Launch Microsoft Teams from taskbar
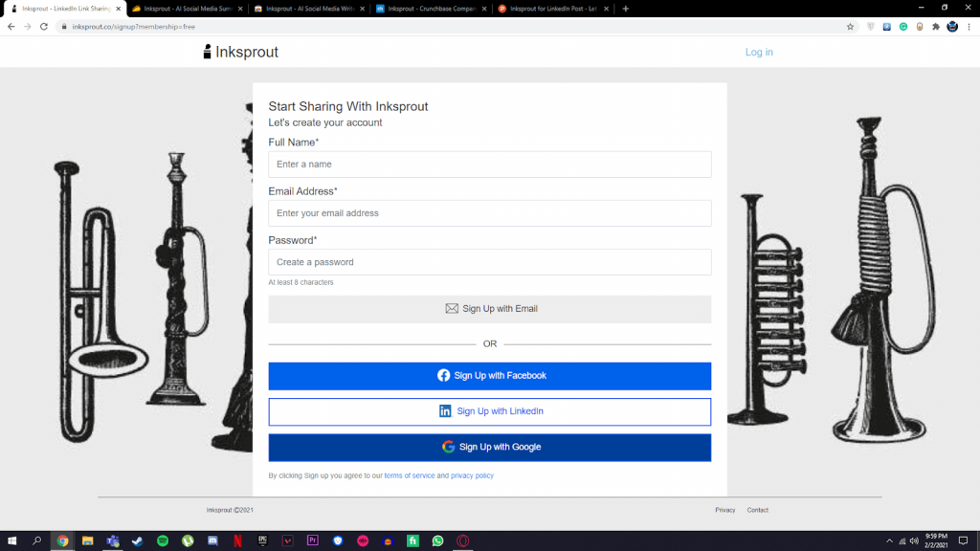Viewport: 980px width, 551px height. tap(113, 541)
